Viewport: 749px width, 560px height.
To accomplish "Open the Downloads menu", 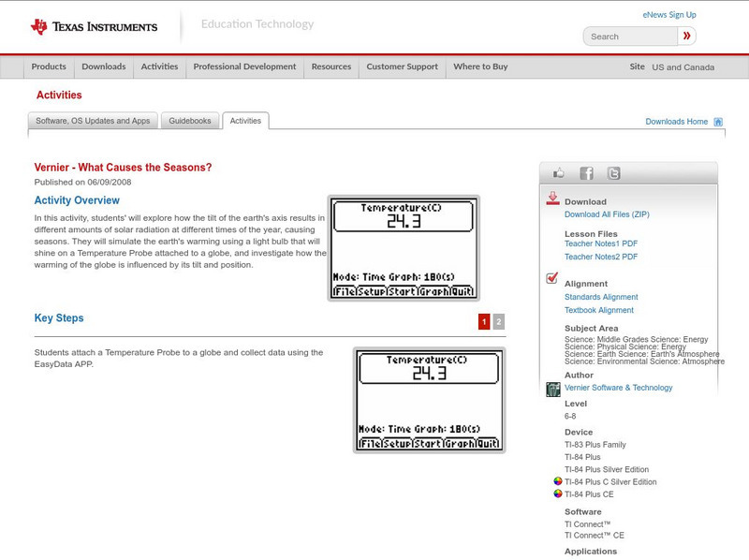I will [104, 66].
